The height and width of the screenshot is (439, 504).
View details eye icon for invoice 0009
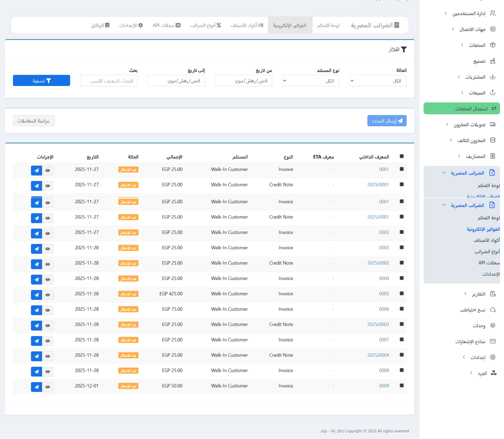click(x=48, y=387)
